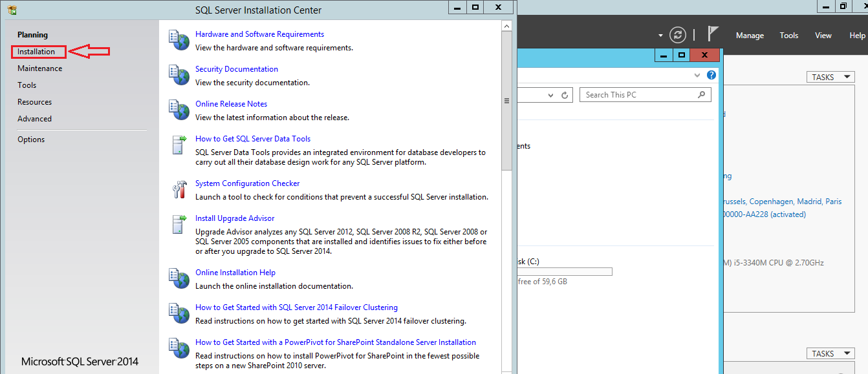Open the Security Documentation link
The image size is (868, 374).
click(237, 69)
